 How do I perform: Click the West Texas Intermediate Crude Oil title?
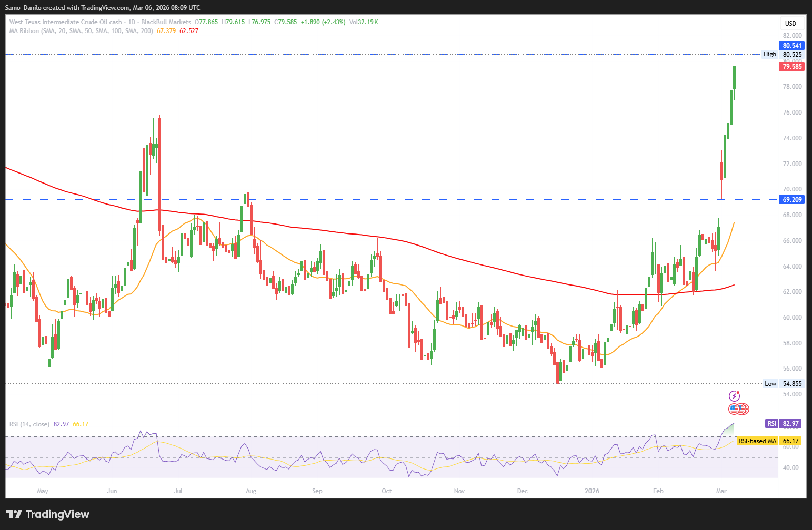point(65,22)
